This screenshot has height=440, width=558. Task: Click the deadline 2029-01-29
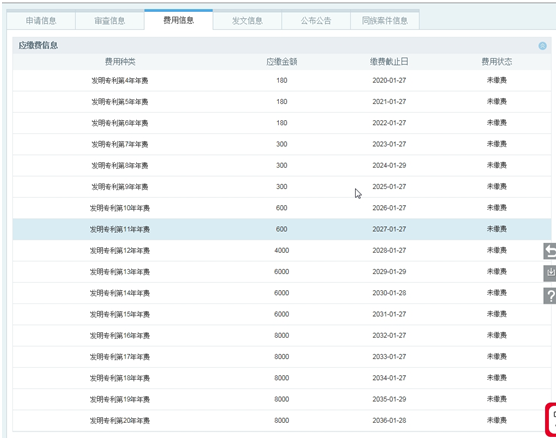[x=389, y=272]
